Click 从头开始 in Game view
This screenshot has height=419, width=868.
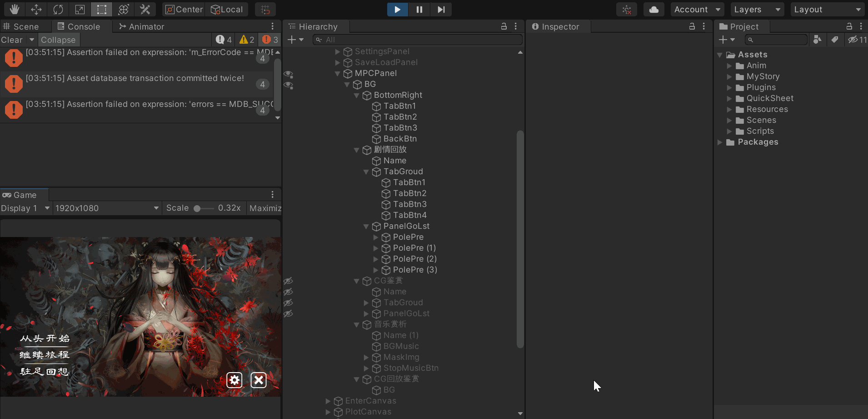pyautogui.click(x=45, y=338)
